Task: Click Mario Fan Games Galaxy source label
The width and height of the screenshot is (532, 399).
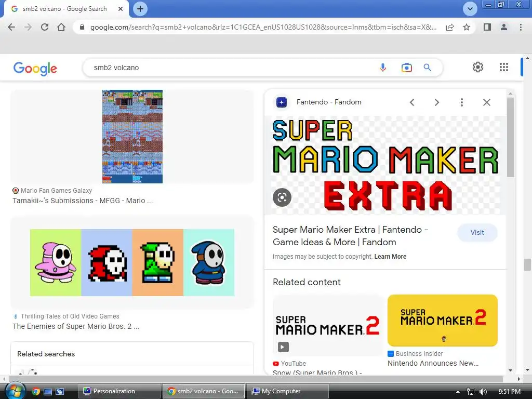Action: (x=56, y=190)
